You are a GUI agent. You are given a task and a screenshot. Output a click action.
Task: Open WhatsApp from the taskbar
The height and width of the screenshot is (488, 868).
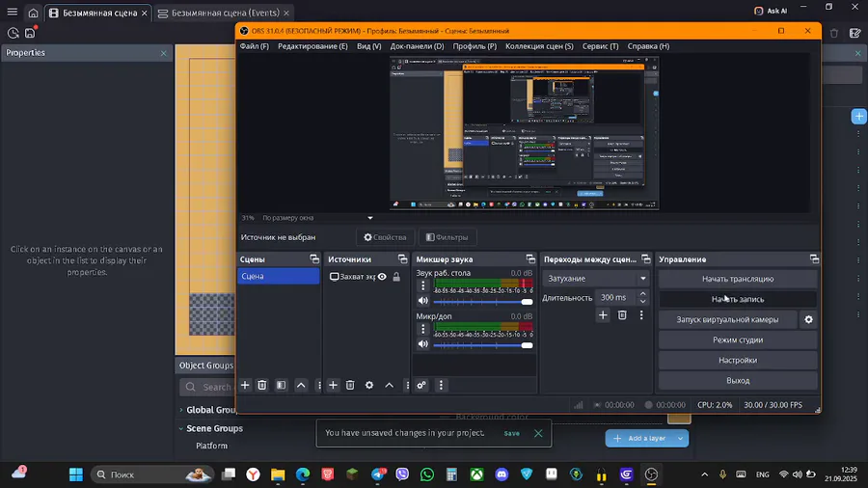[427, 474]
